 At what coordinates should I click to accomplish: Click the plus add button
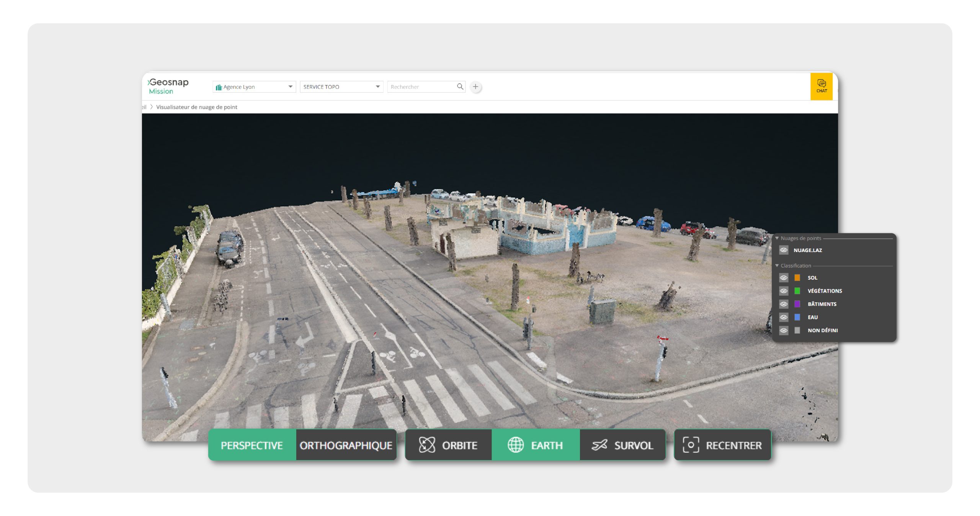click(x=475, y=87)
